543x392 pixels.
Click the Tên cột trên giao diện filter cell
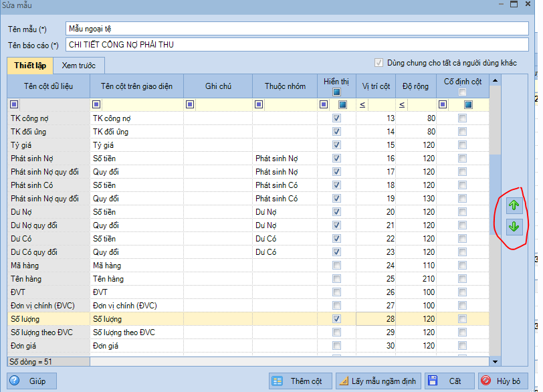(x=142, y=104)
